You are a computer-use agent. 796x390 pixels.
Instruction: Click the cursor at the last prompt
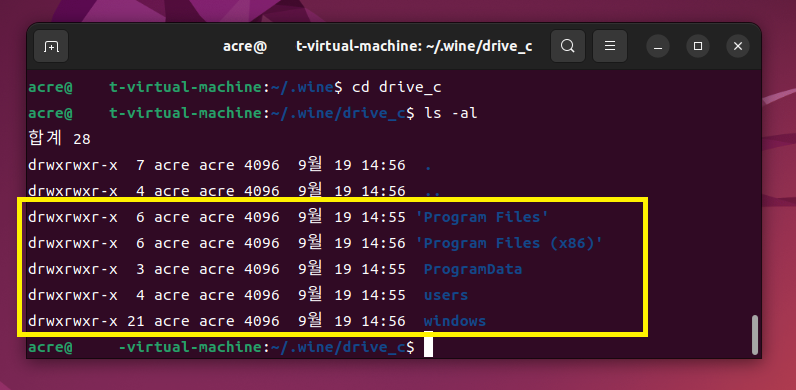pos(428,345)
